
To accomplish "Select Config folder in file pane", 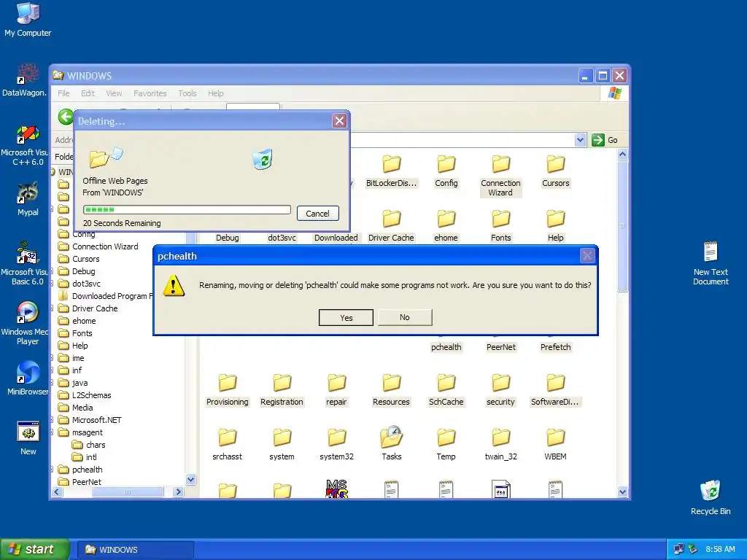I will (446, 172).
